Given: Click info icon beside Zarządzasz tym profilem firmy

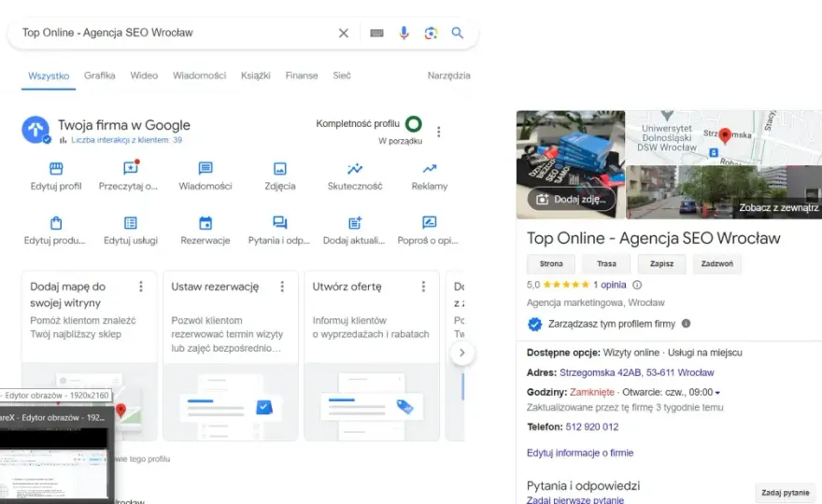Looking at the screenshot, I should [686, 323].
